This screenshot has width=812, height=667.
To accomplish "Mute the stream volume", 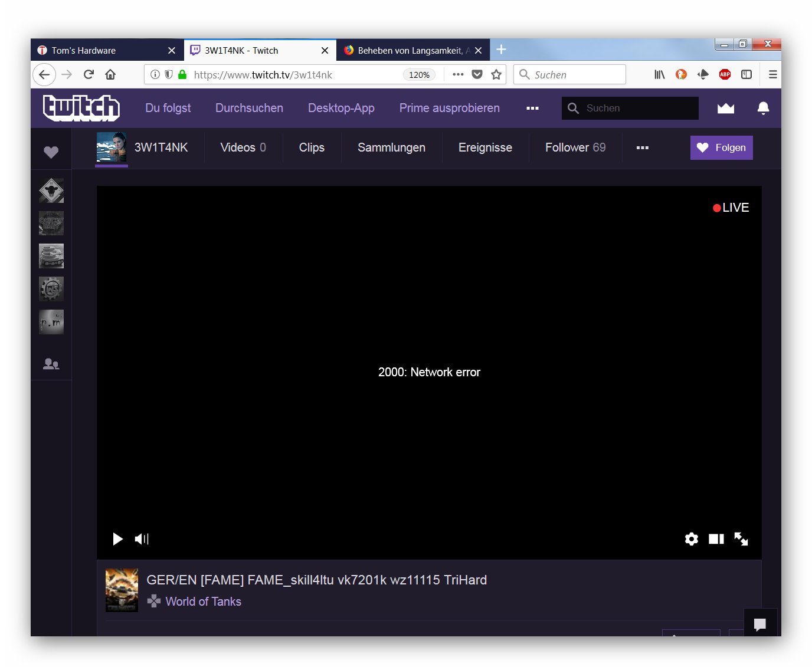I will tap(142, 539).
